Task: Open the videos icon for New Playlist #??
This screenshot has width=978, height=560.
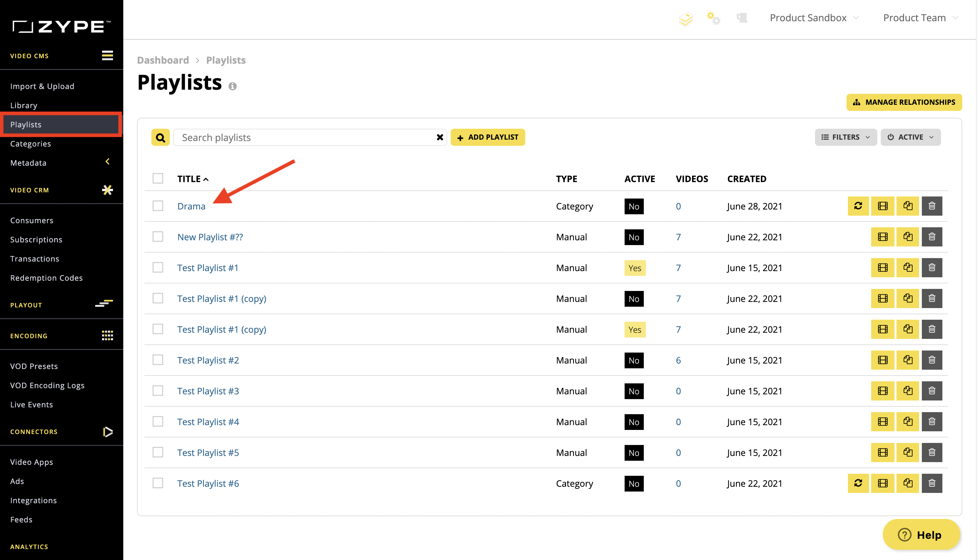Action: click(x=882, y=237)
